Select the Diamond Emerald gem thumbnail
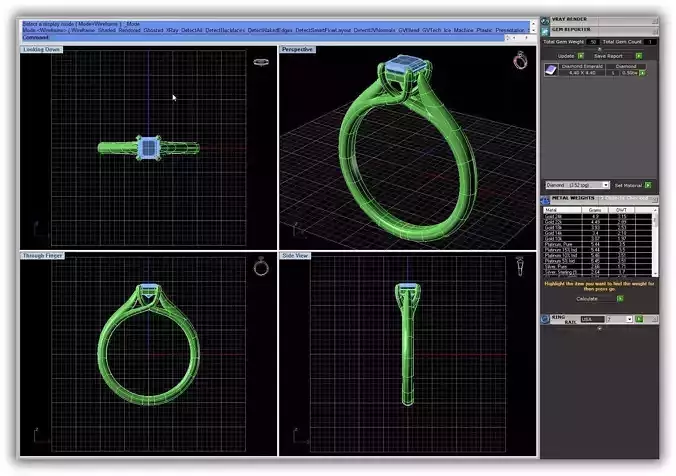 551,70
